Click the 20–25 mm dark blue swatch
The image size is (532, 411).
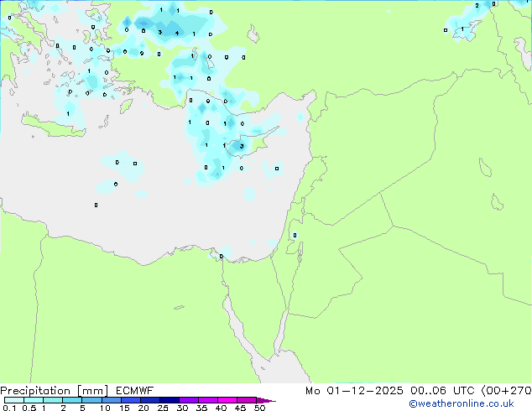point(149,400)
